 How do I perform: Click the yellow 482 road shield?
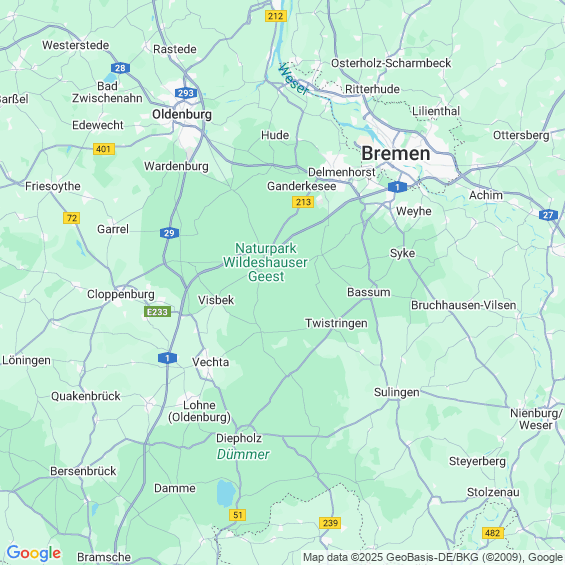tap(493, 533)
